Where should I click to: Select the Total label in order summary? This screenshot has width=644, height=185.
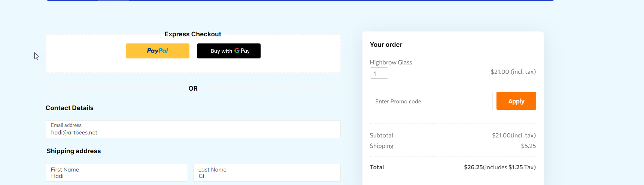(377, 167)
